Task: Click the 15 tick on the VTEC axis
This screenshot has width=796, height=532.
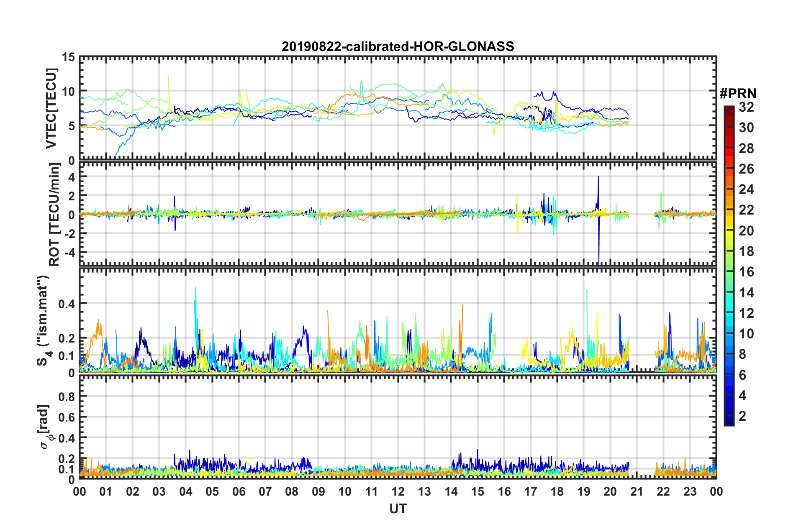Action: click(x=69, y=57)
